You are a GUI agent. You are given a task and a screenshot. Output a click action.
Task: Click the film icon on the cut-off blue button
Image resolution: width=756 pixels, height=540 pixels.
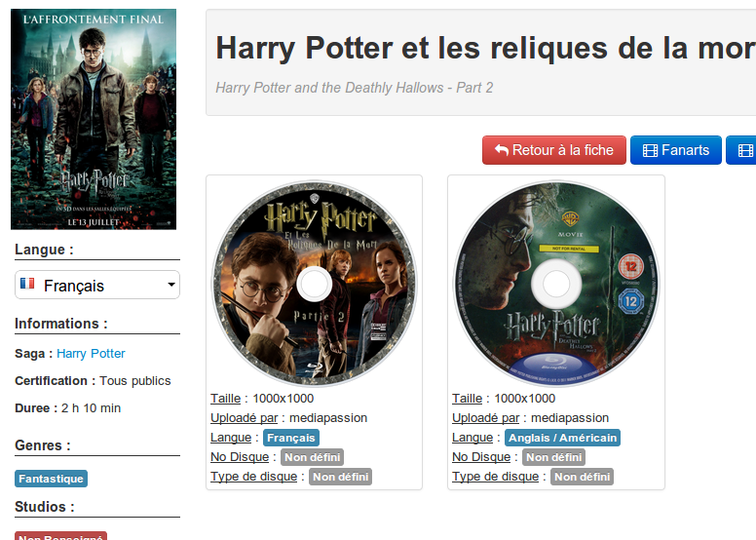745,150
